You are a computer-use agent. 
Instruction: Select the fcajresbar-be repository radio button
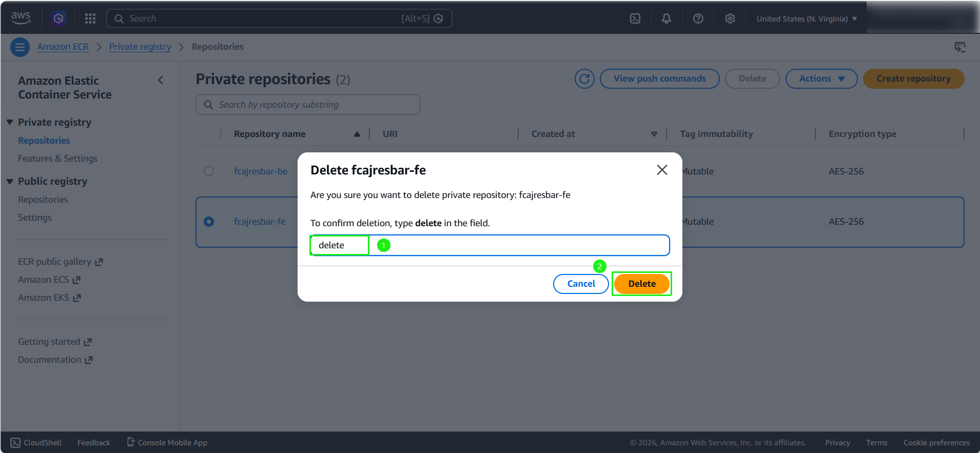click(x=209, y=171)
